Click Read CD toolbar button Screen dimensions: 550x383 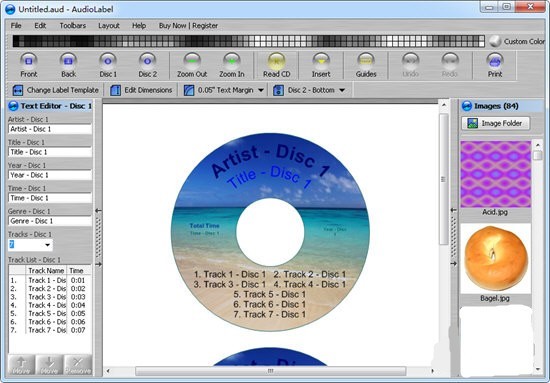tap(276, 65)
